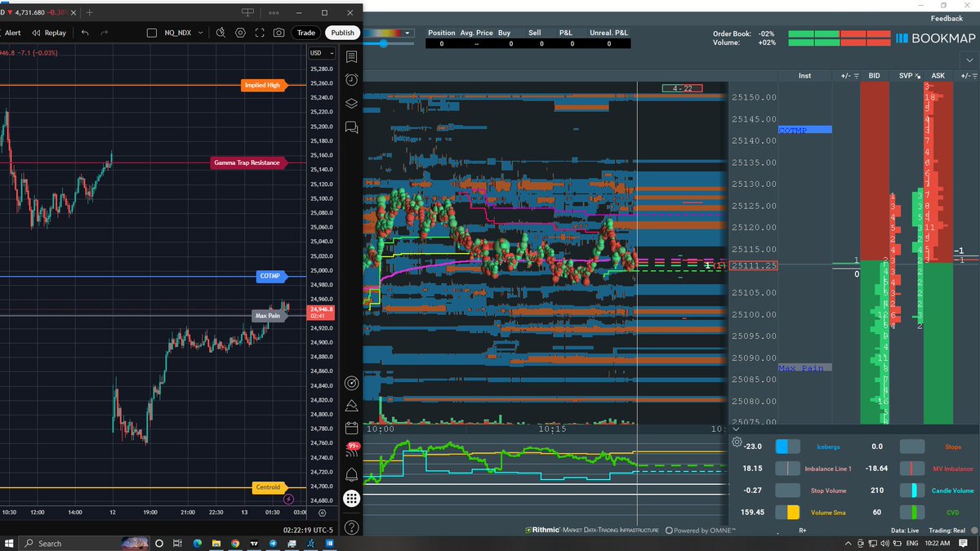Open Bookmap indicator panel gear settings
This screenshot has width=980, height=551.
coord(737,442)
